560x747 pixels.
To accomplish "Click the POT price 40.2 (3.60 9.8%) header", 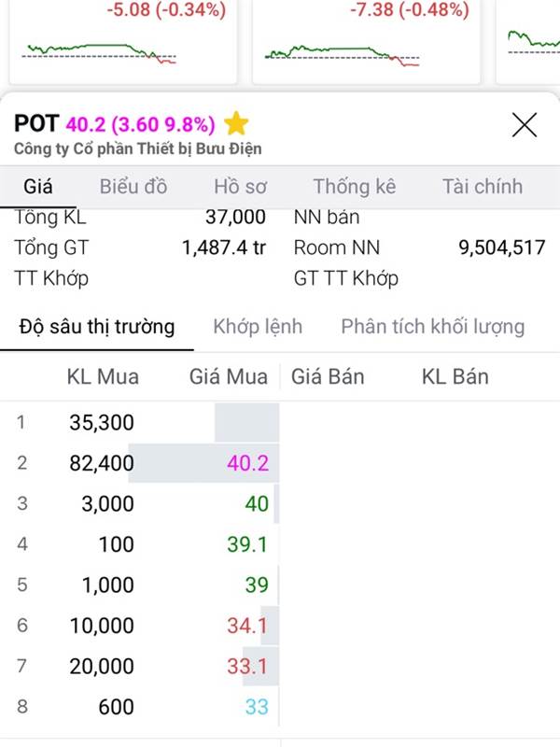I will point(141,124).
